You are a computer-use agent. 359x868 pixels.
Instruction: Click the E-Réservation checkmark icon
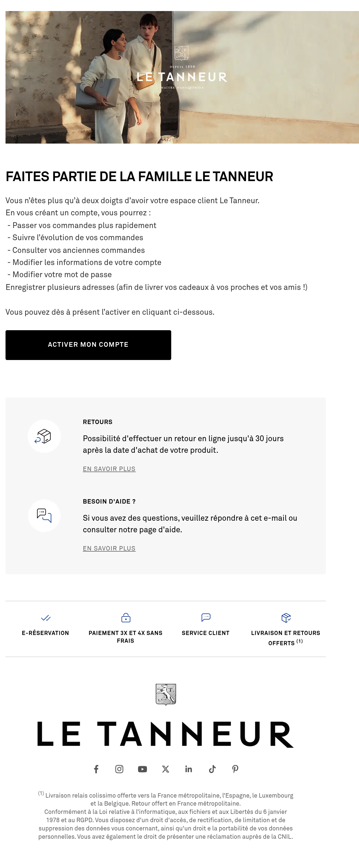click(46, 618)
